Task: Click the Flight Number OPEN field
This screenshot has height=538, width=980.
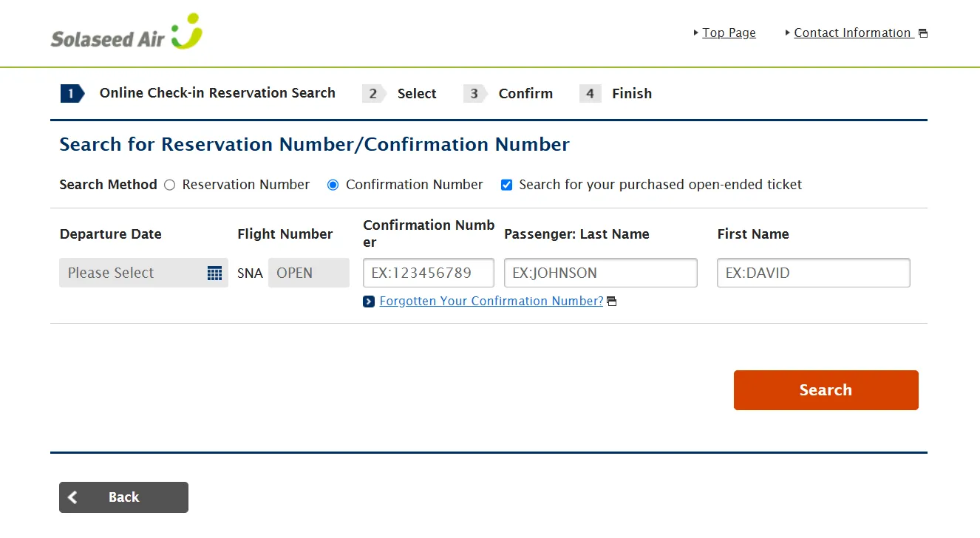Action: [308, 273]
